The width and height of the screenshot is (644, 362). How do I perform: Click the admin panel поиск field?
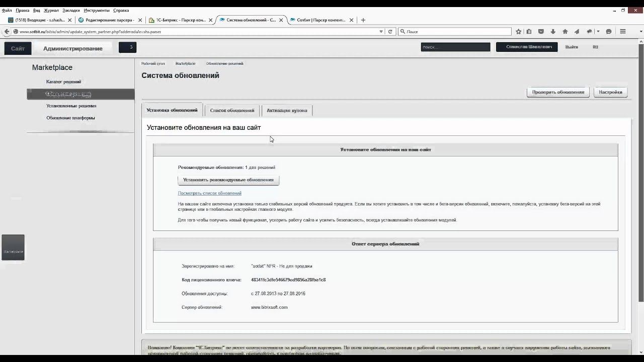(x=455, y=47)
